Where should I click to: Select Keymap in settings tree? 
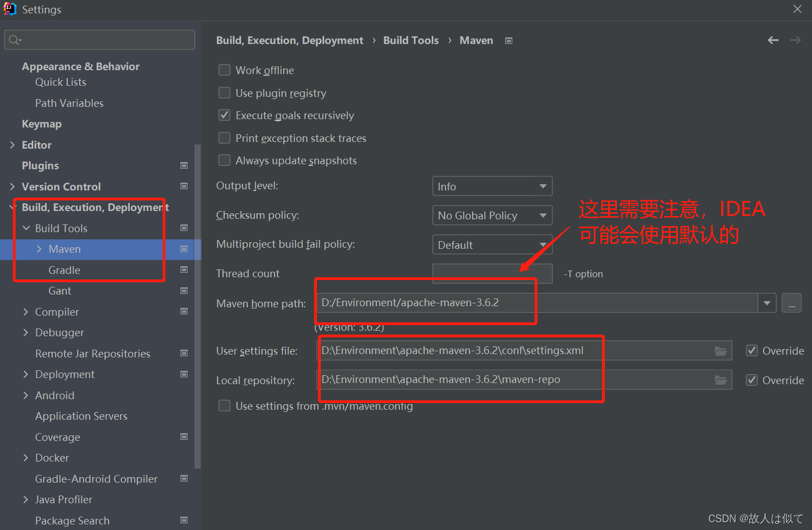[x=42, y=124]
